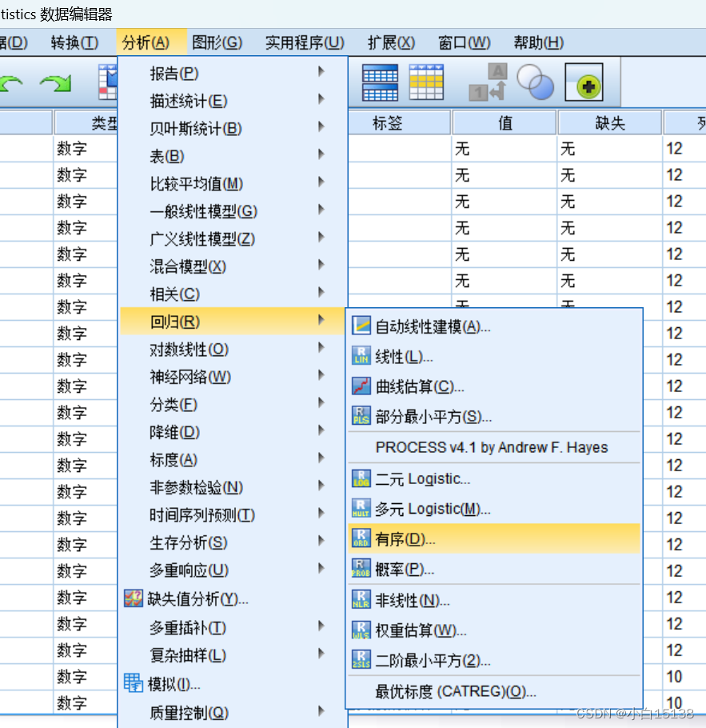Click the LIN icon beside 线性
The height and width of the screenshot is (728, 706).
tap(361, 355)
